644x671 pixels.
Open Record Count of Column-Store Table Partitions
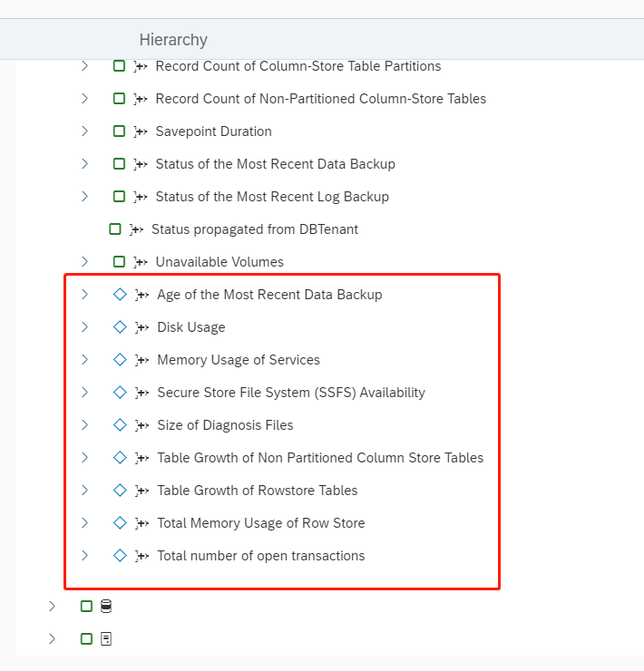pos(298,66)
